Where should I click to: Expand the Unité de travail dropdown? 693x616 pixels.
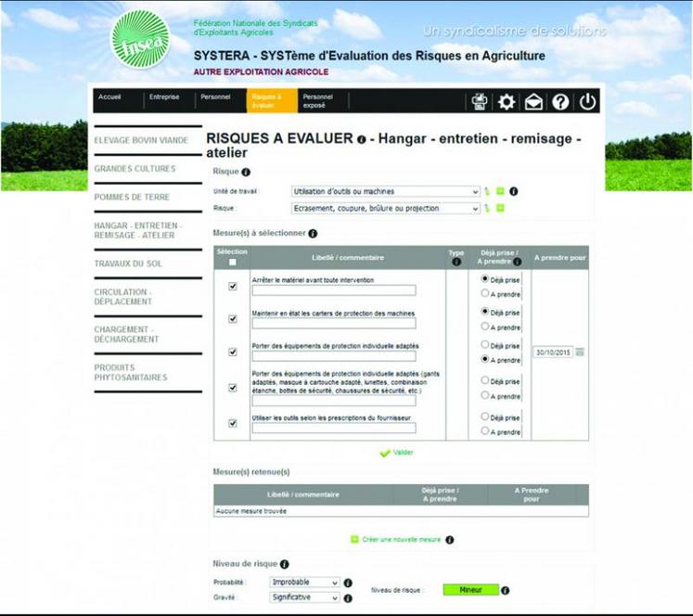pos(385,191)
